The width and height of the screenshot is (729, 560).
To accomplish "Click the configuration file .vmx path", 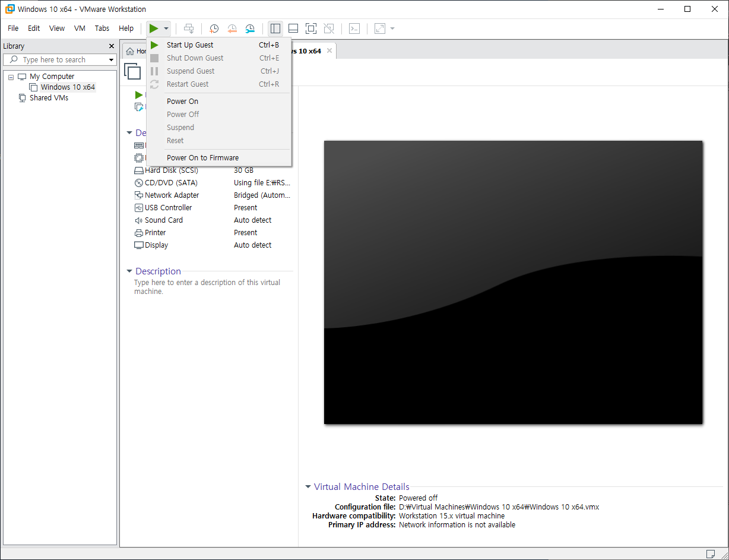I will coord(499,507).
